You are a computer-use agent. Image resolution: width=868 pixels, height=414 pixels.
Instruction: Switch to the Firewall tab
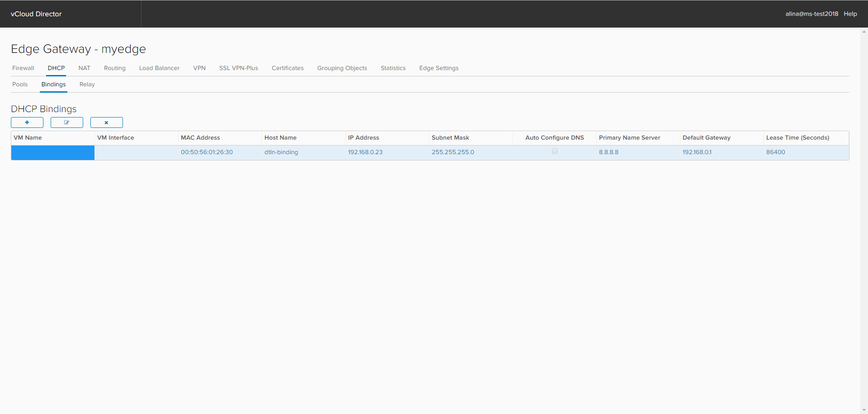tap(23, 68)
